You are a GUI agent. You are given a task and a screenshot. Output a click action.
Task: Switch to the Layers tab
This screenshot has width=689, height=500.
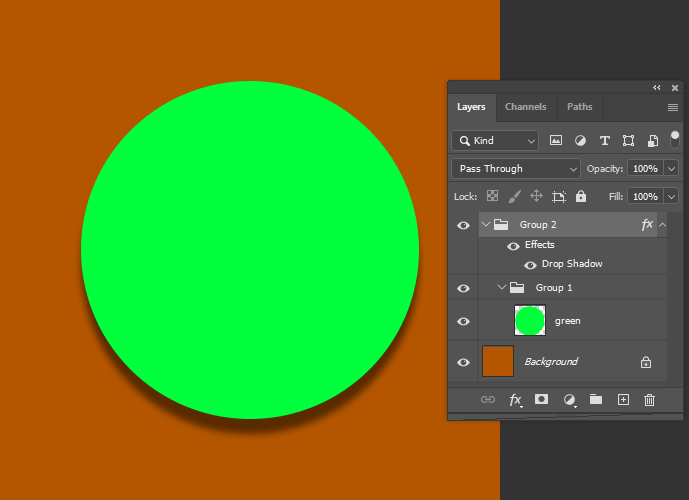(x=471, y=107)
